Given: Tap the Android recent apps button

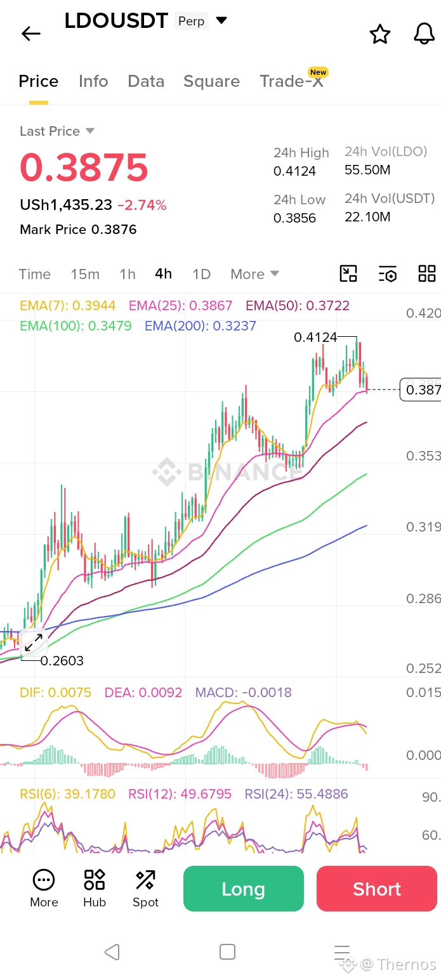Looking at the screenshot, I should (x=342, y=951).
